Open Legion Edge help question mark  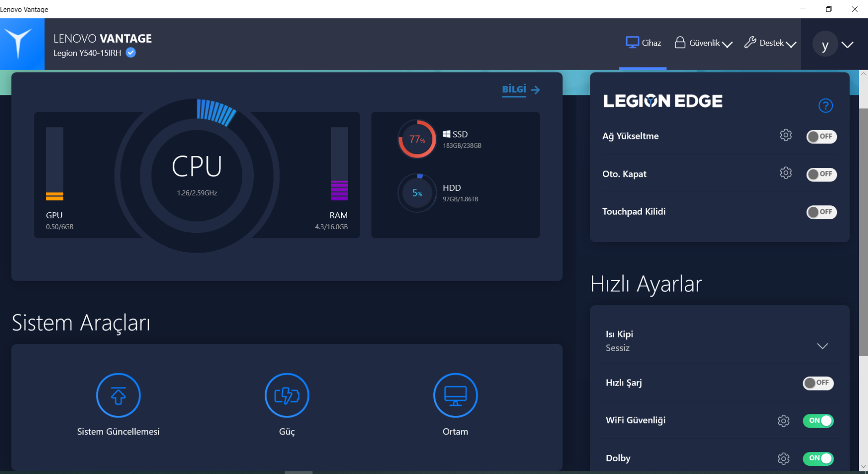point(825,106)
